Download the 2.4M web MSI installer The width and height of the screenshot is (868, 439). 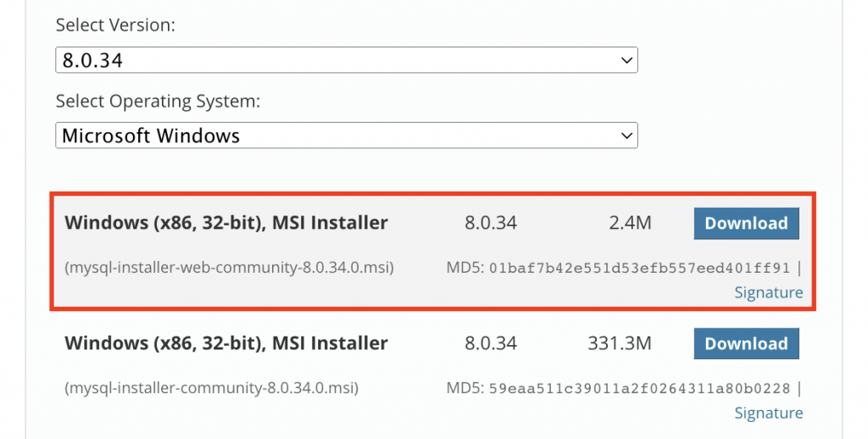[x=746, y=224]
